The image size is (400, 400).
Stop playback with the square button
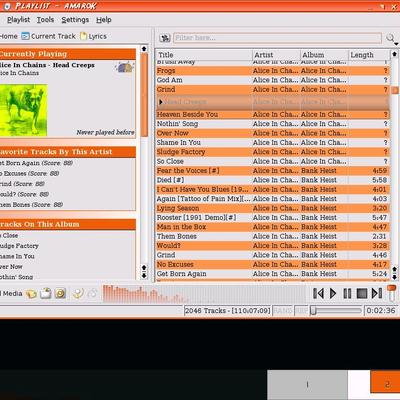pyautogui.click(x=362, y=293)
